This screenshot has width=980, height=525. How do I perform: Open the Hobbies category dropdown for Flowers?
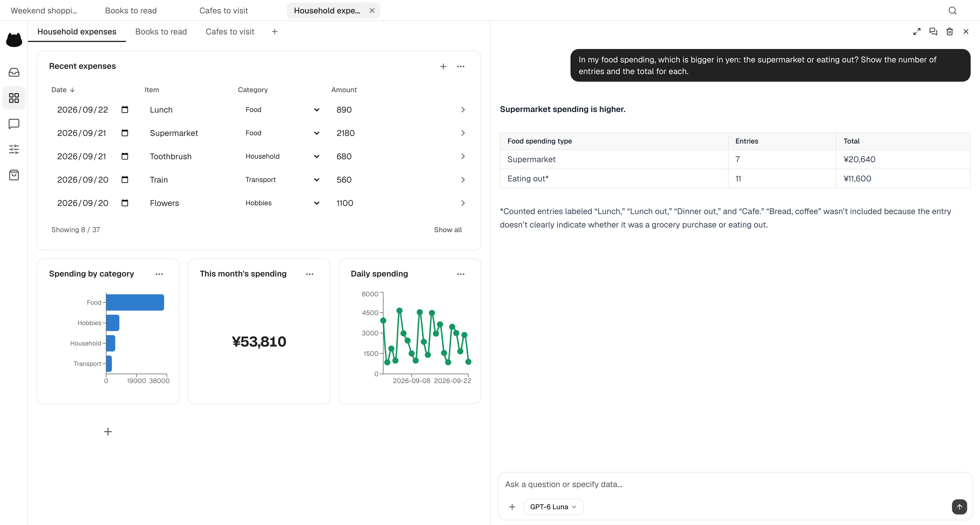[282, 203]
